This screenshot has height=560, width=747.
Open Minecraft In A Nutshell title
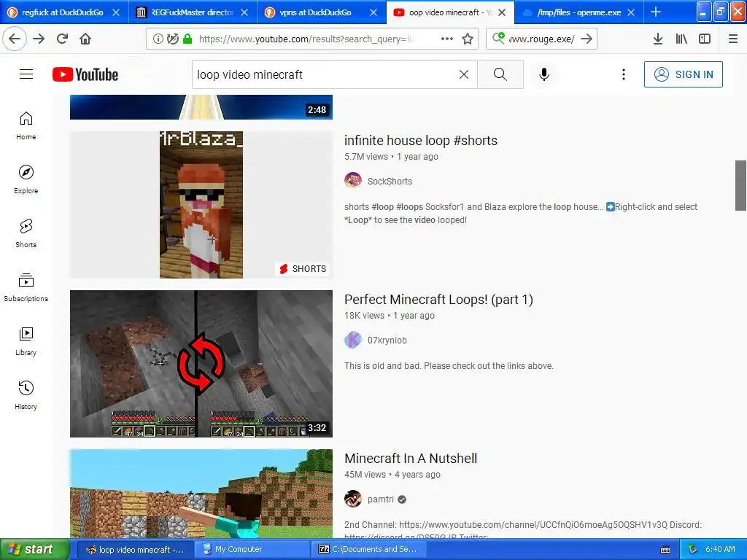pyautogui.click(x=411, y=459)
